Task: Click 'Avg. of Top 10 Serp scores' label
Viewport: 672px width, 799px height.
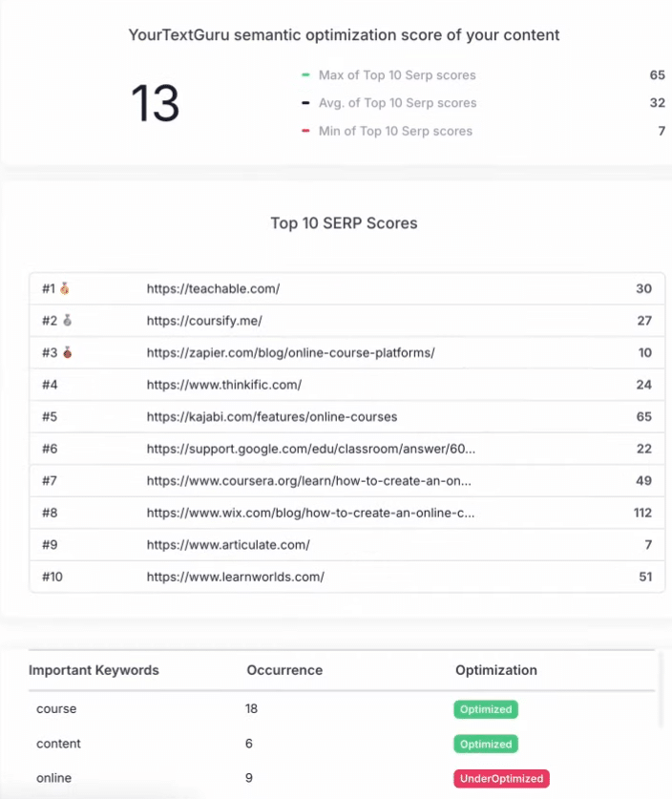Action: coord(397,103)
